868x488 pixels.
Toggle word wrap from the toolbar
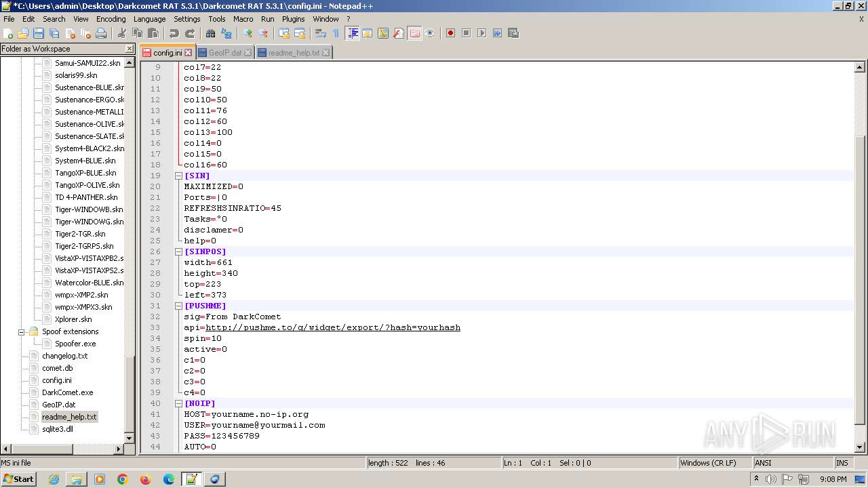pos(321,33)
